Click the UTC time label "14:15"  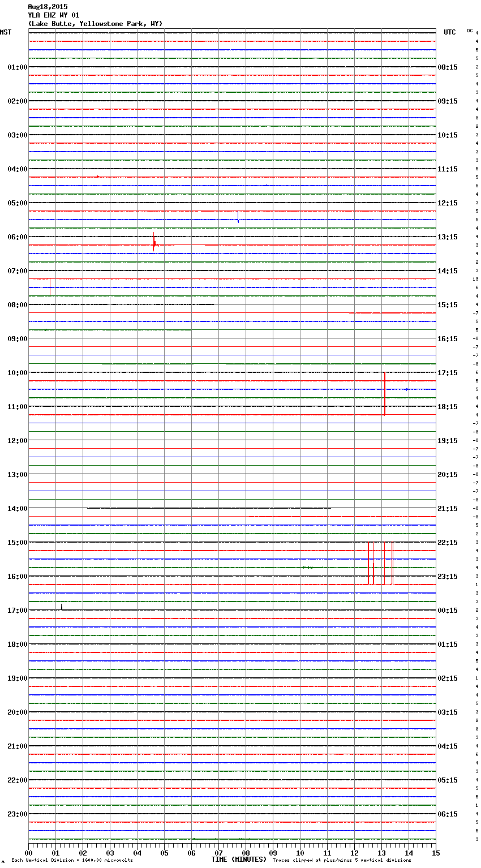[448, 271]
